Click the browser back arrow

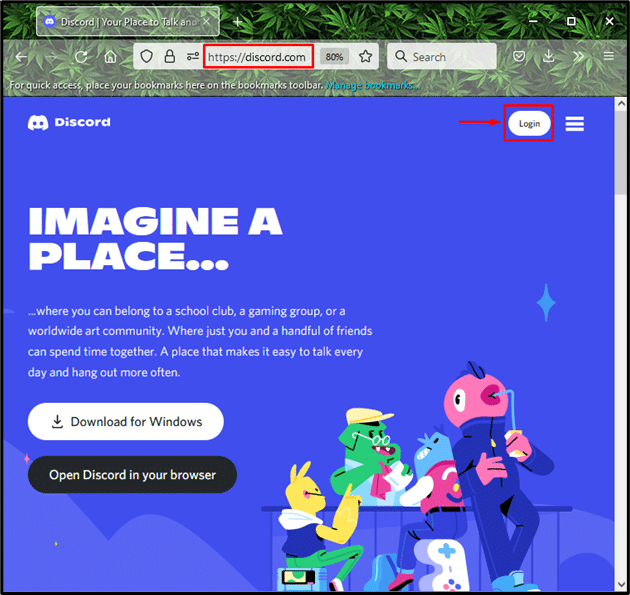point(21,57)
